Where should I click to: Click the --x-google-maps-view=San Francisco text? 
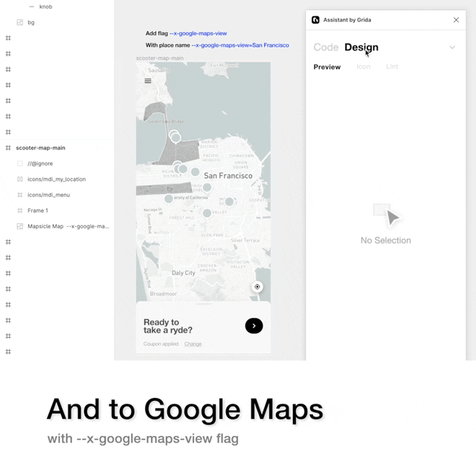(x=240, y=45)
